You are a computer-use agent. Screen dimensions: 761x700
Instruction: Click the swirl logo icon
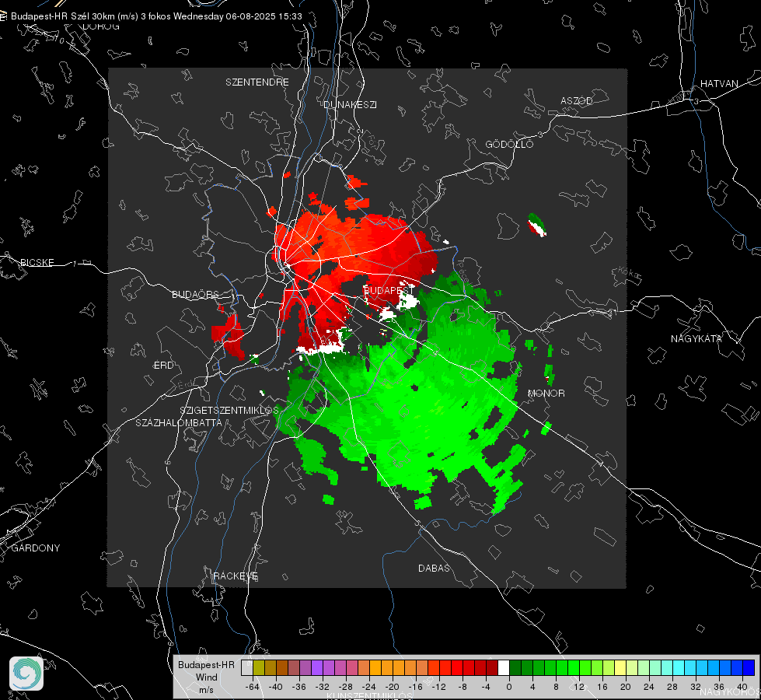click(x=26, y=674)
